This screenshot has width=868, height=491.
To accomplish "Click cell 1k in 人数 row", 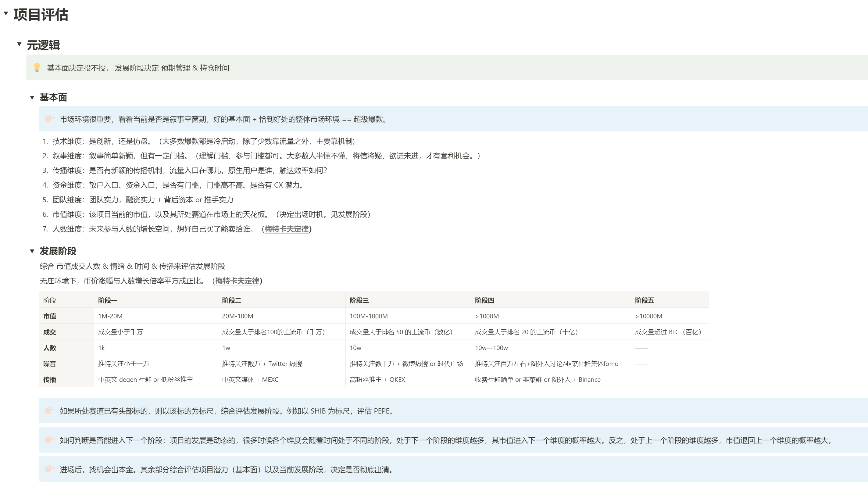I will 156,348.
